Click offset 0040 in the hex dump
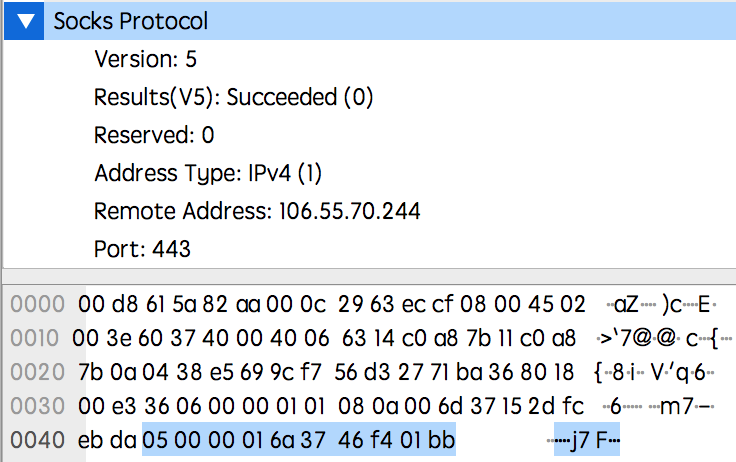 pyautogui.click(x=36, y=440)
